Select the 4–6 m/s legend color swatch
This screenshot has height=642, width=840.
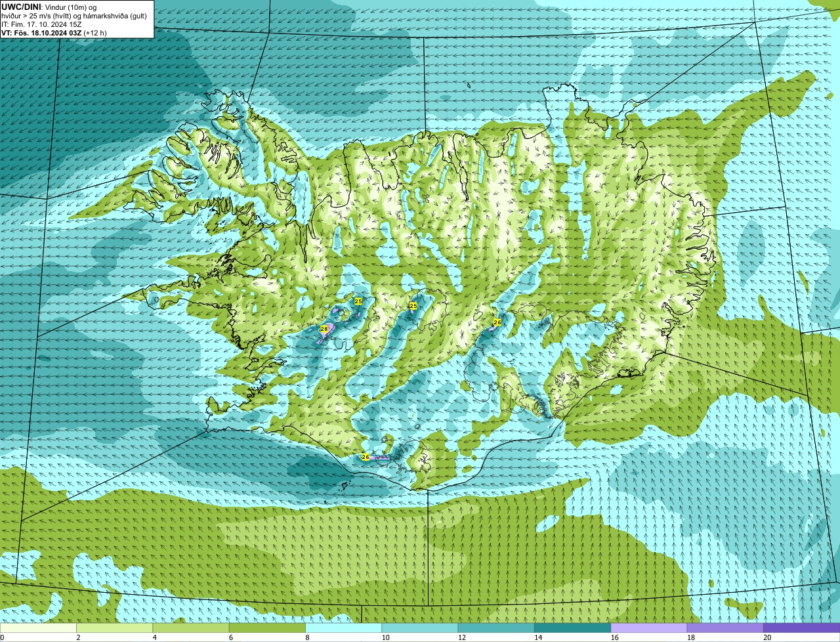pos(191,628)
